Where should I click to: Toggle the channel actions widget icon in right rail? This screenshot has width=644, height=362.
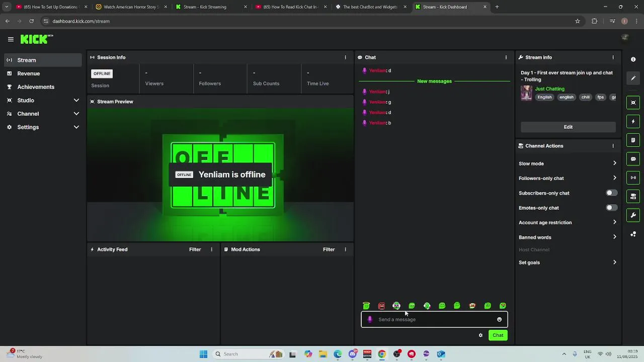pyautogui.click(x=633, y=197)
